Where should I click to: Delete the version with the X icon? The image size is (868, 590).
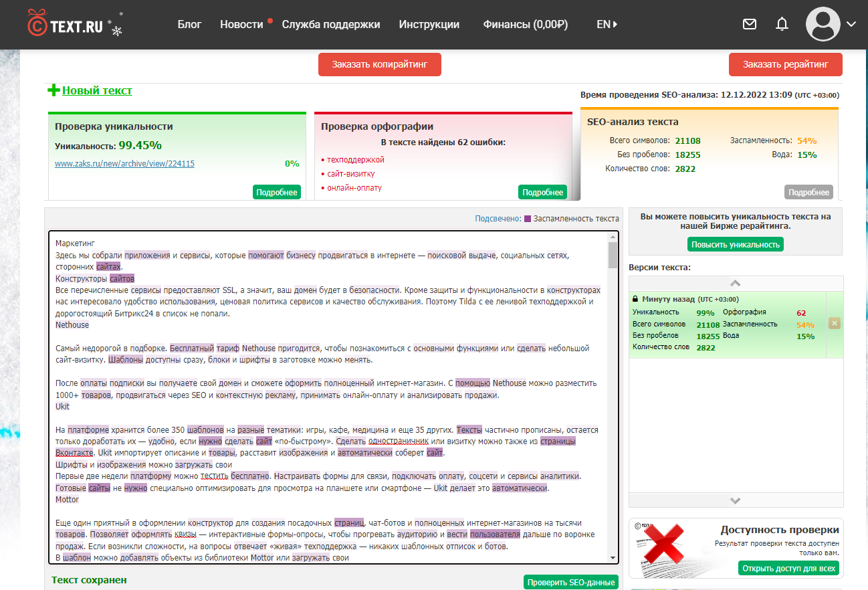(x=834, y=324)
